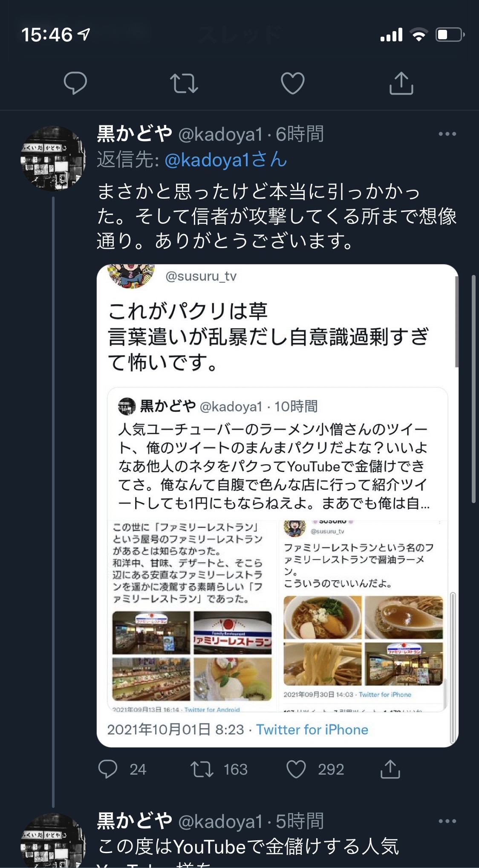Open 黒かどや profile avatar on first tweet
The height and width of the screenshot is (868, 479).
[x=53, y=158]
